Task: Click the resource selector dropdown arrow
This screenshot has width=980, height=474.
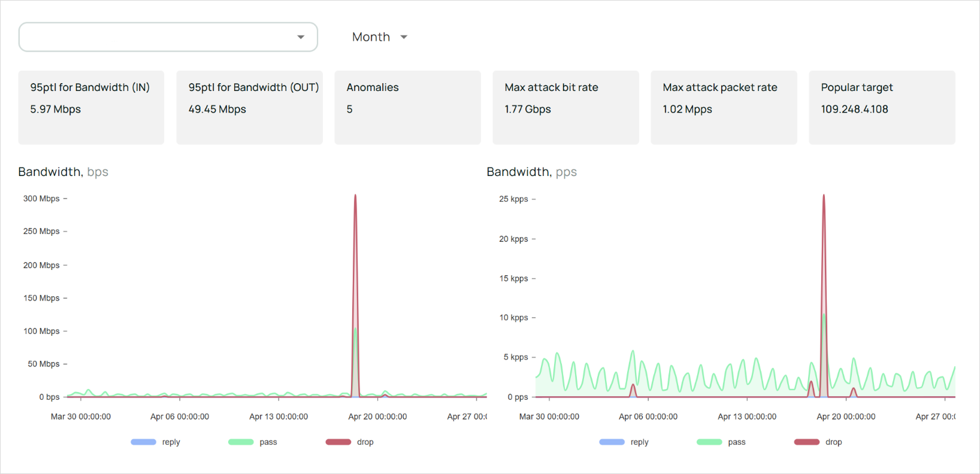Action: (x=301, y=37)
